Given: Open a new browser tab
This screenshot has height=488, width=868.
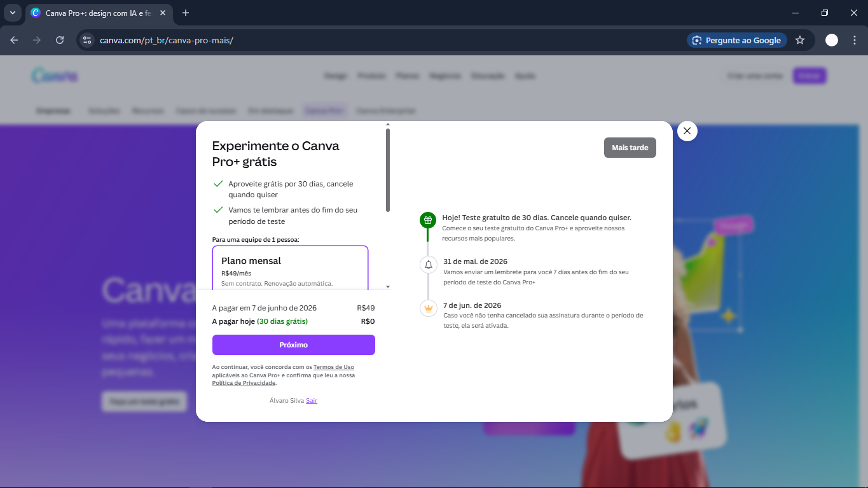Looking at the screenshot, I should click(186, 13).
